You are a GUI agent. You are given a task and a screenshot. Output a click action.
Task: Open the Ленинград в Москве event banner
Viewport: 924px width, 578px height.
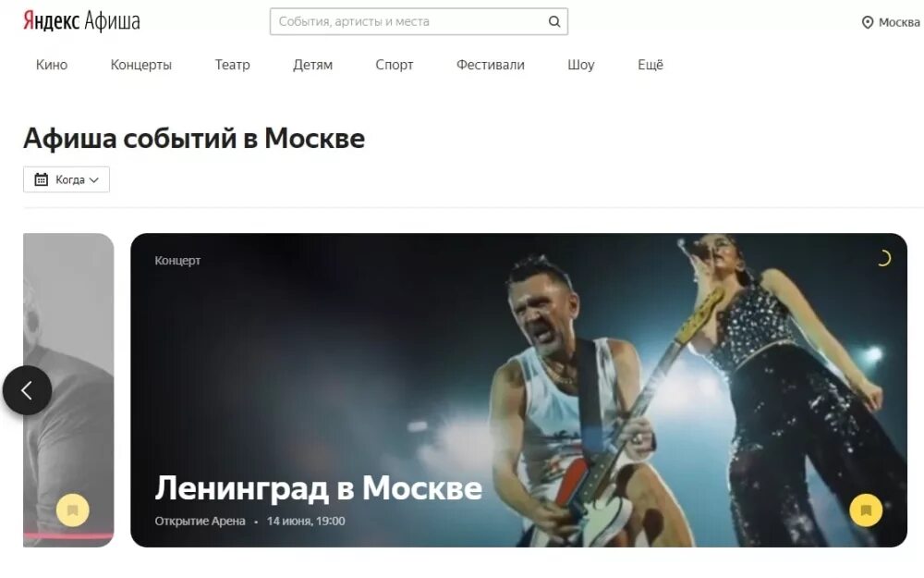[518, 390]
